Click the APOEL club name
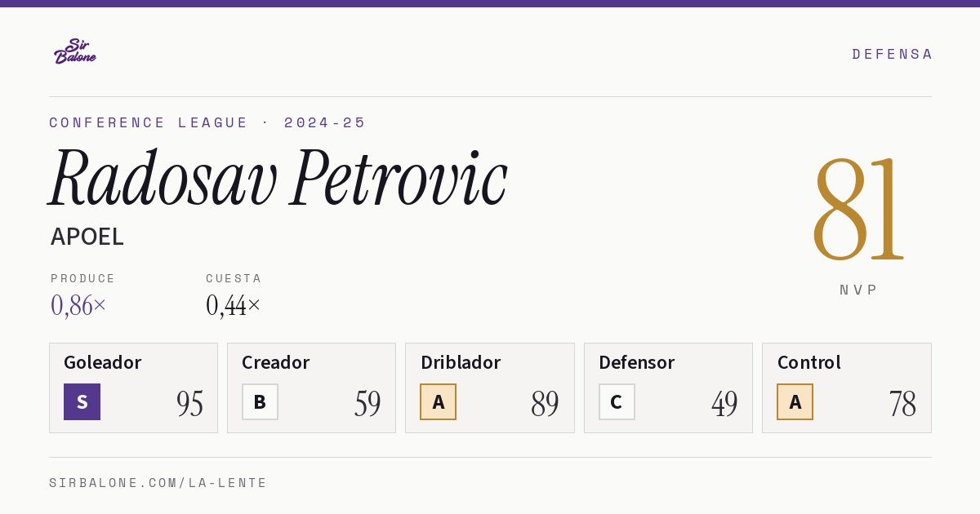Screen dimensions: 980x514 [x=87, y=237]
